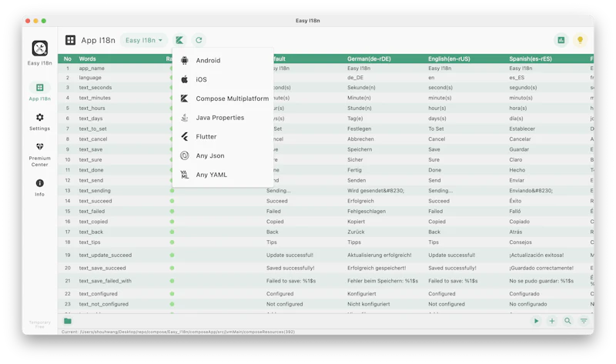Image resolution: width=616 pixels, height=364 pixels.
Task: Click status dot for text_update_succeed row
Action: 172,255
